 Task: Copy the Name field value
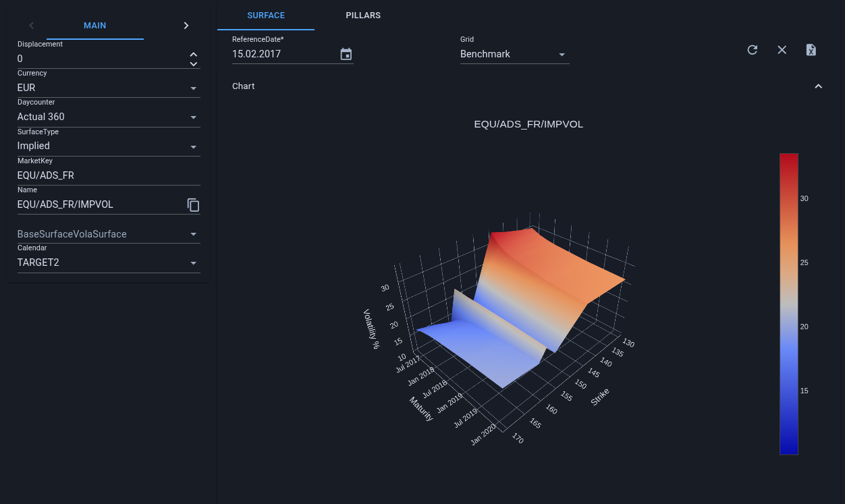point(193,204)
